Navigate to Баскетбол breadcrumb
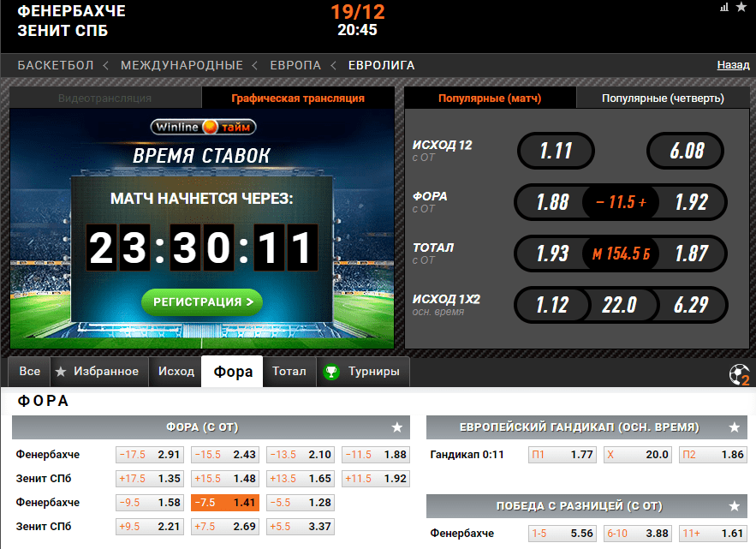 56,65
